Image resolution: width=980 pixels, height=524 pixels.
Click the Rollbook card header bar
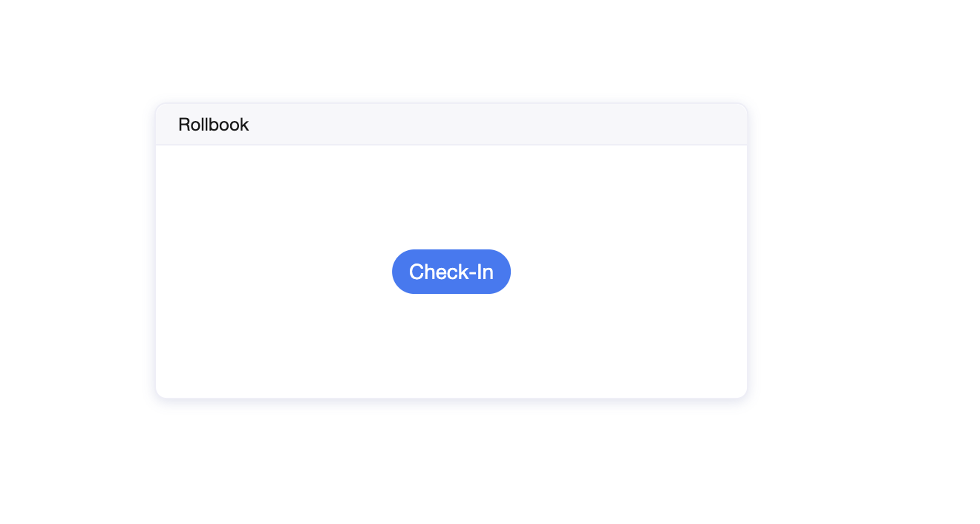451,125
